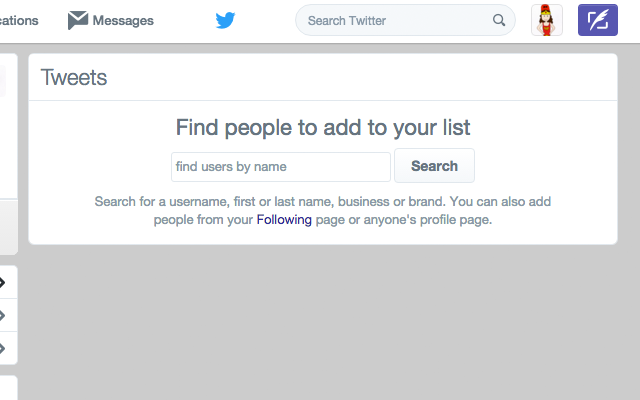Open the third sidebar row with grey chevron
640x400 pixels.
(x=2, y=348)
